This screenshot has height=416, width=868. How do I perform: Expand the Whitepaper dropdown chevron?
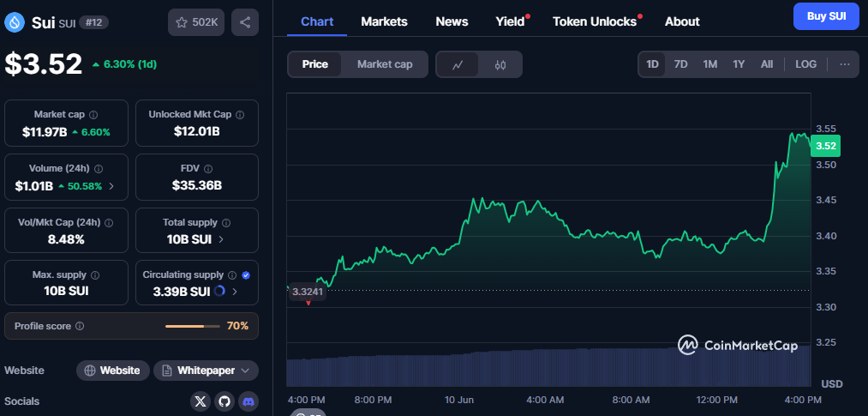tap(246, 371)
